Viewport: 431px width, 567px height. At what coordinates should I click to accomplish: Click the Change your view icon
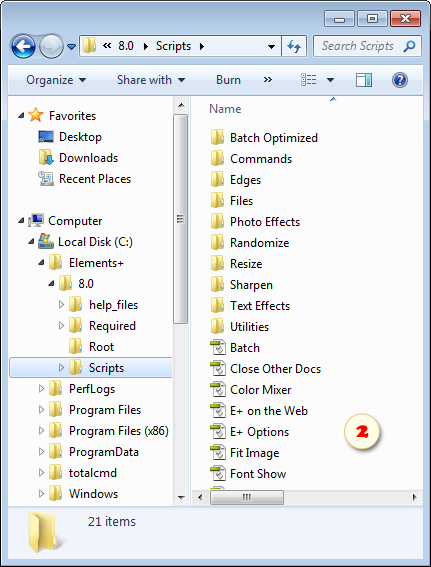coord(308,80)
